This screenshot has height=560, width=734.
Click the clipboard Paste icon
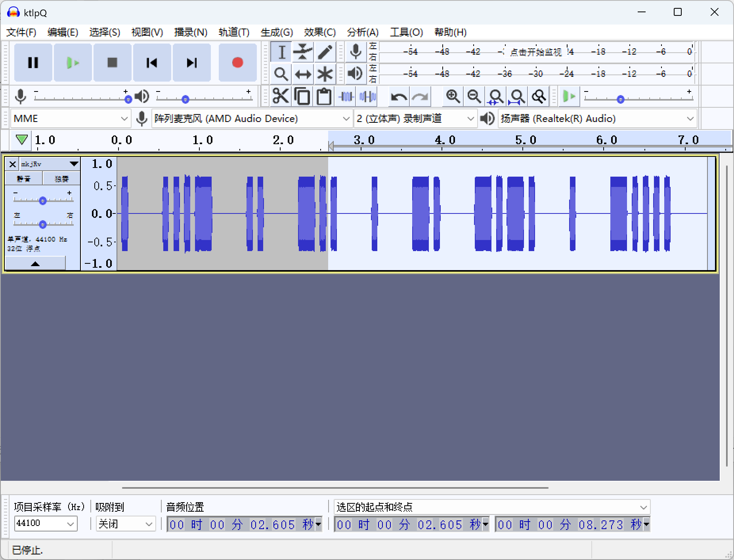(324, 96)
